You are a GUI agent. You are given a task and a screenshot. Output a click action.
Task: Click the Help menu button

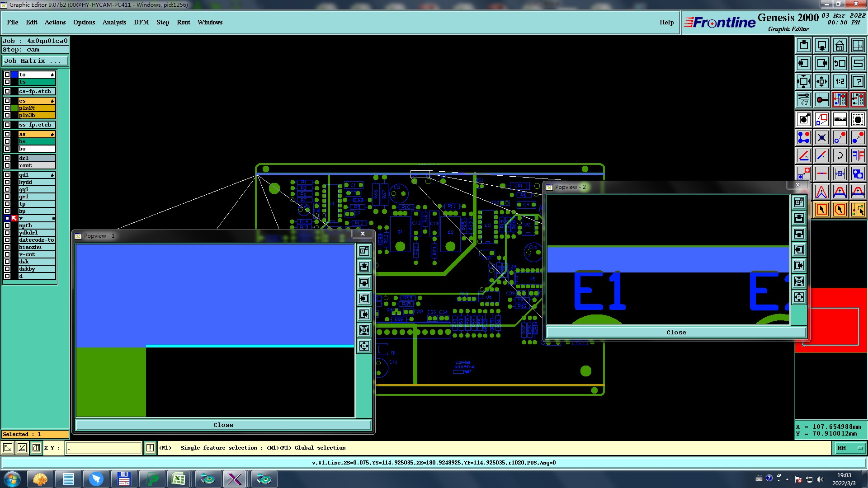click(x=666, y=22)
